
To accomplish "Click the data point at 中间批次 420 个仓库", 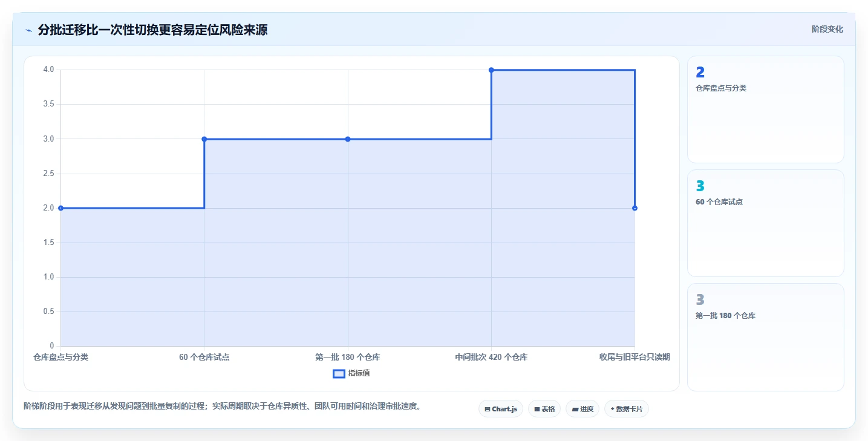I will (491, 70).
